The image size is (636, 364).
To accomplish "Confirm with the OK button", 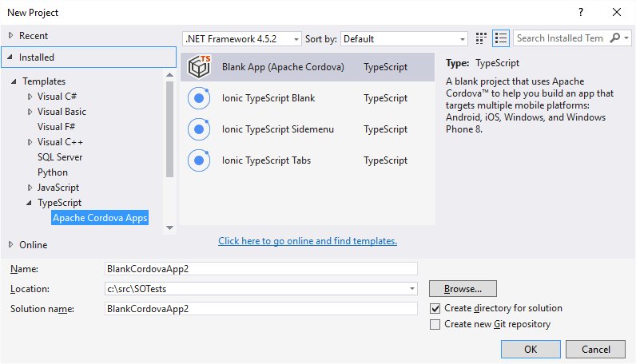I will tap(531, 350).
